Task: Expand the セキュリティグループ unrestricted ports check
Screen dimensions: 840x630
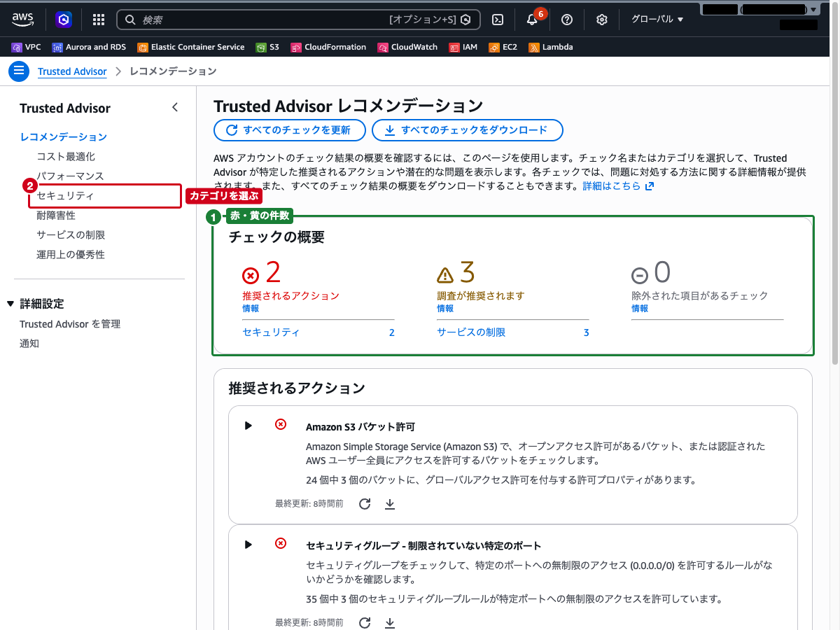Action: 248,544
